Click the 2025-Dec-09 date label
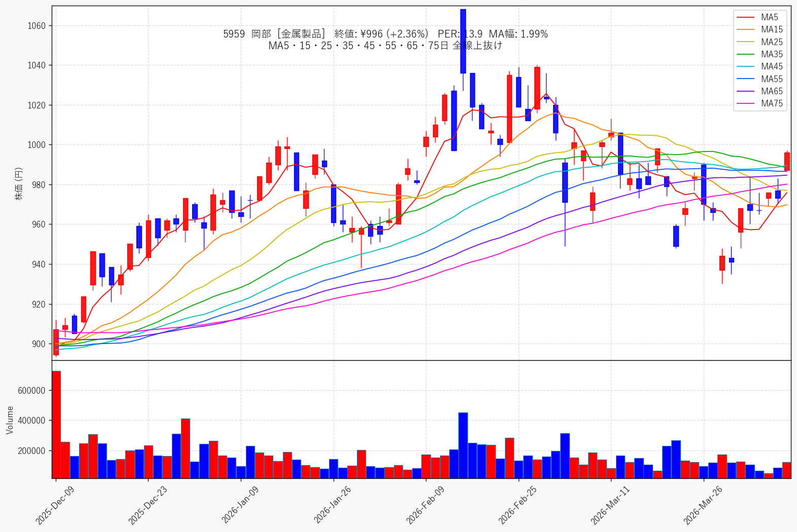 click(55, 505)
